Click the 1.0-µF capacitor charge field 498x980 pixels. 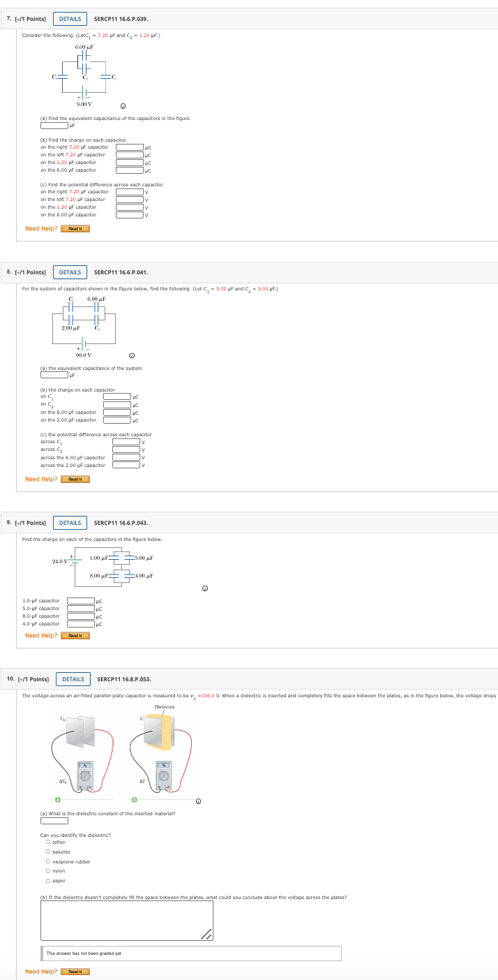coord(80,601)
